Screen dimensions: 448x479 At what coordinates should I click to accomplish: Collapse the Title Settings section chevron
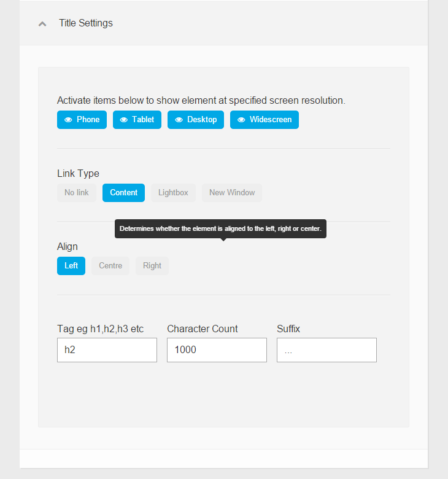(x=42, y=24)
